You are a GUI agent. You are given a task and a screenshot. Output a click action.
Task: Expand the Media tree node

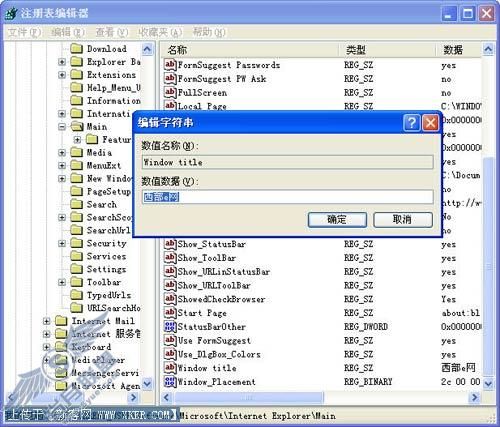[x=62, y=153]
